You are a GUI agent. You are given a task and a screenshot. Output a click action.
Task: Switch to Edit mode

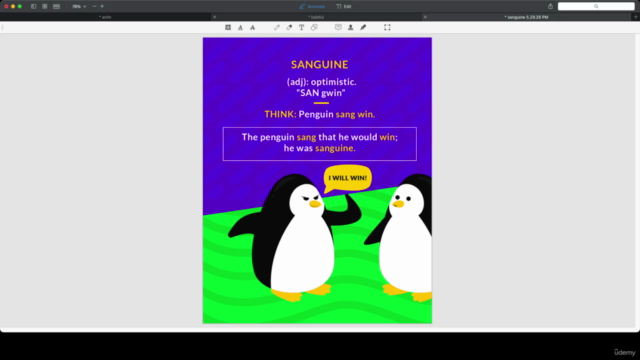coord(344,7)
